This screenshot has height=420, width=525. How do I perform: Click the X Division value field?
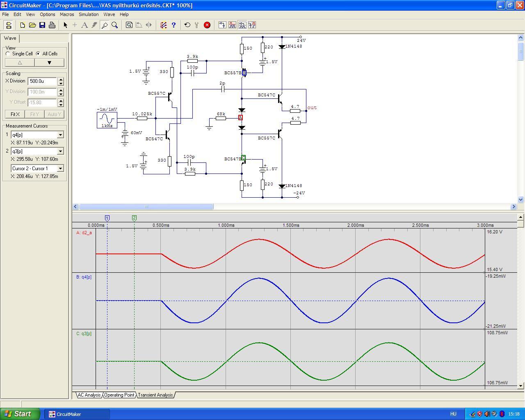42,81
